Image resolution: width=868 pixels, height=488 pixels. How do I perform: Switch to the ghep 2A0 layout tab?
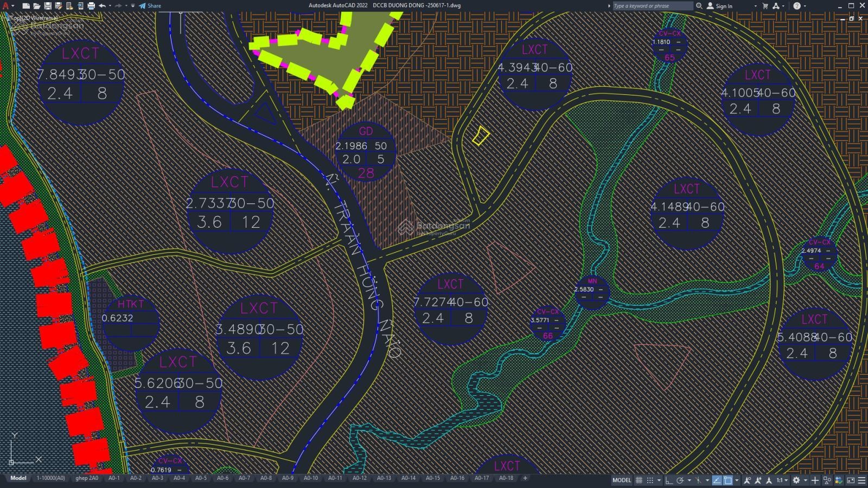coord(87,478)
